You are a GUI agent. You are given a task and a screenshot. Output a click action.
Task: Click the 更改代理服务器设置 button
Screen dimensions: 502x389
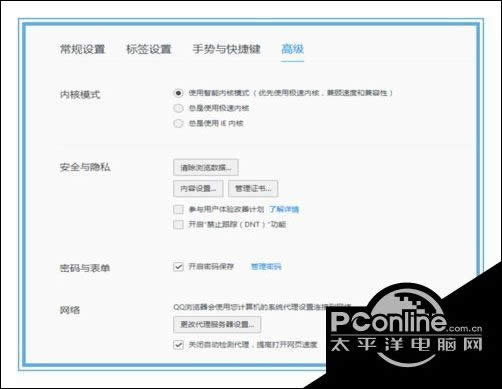(217, 324)
